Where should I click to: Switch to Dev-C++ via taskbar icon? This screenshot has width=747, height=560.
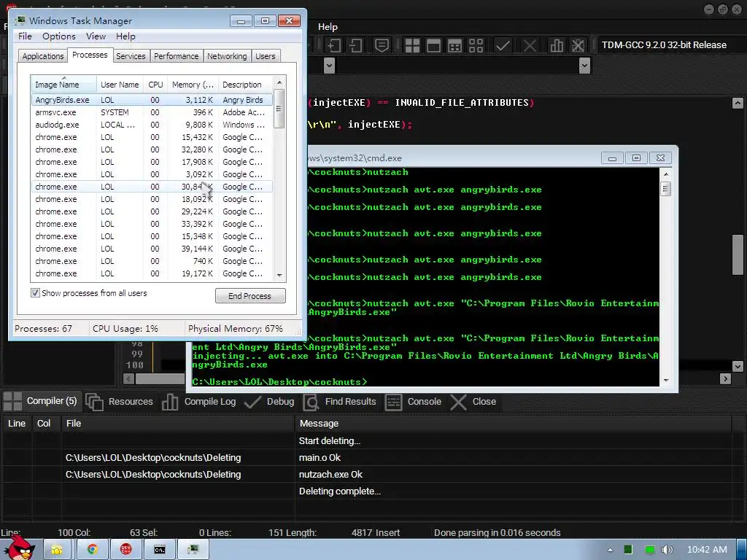(125, 550)
